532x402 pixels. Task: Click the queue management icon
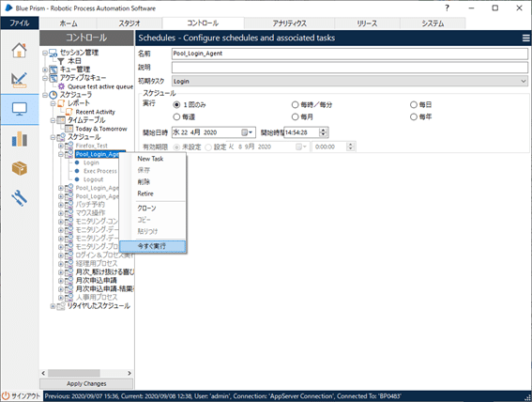click(53, 70)
